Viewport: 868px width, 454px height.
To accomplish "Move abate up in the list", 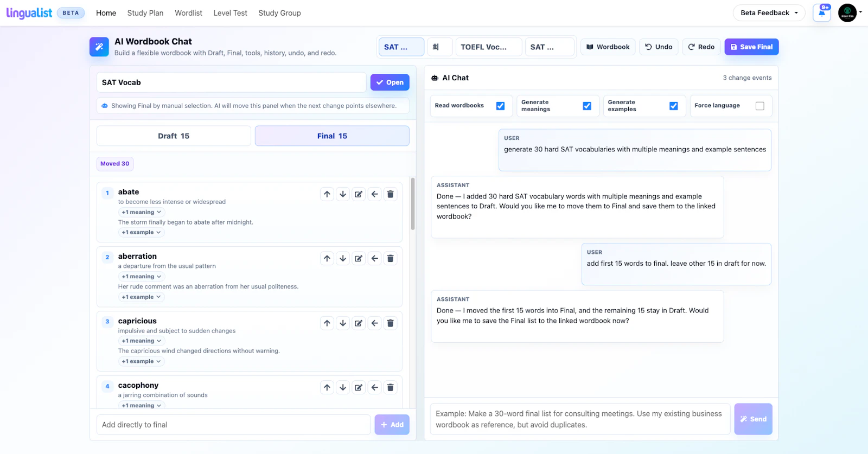I will (x=327, y=194).
